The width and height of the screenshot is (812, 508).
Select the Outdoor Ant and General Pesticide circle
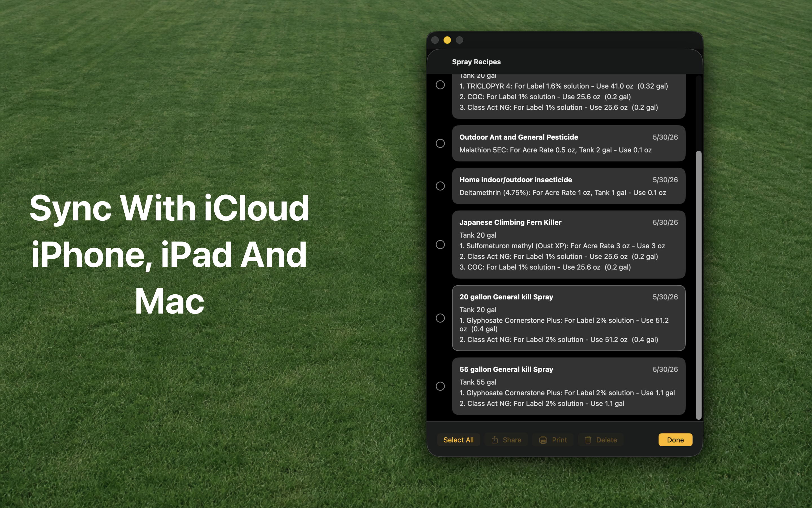(x=440, y=143)
